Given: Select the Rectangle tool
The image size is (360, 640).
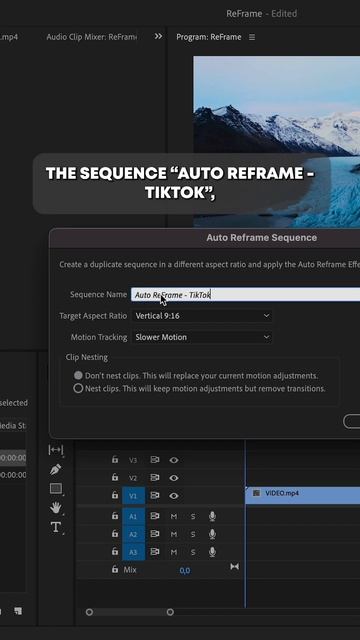Looking at the screenshot, I should click(x=56, y=489).
